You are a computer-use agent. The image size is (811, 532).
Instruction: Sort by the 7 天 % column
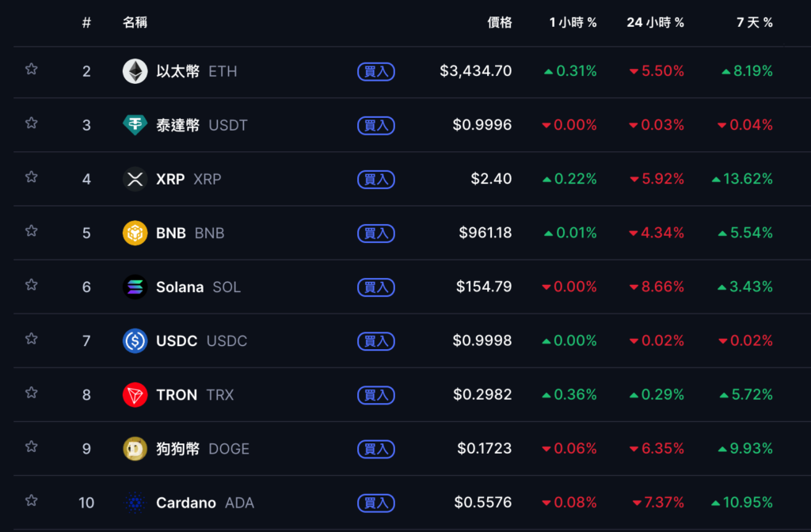point(754,22)
